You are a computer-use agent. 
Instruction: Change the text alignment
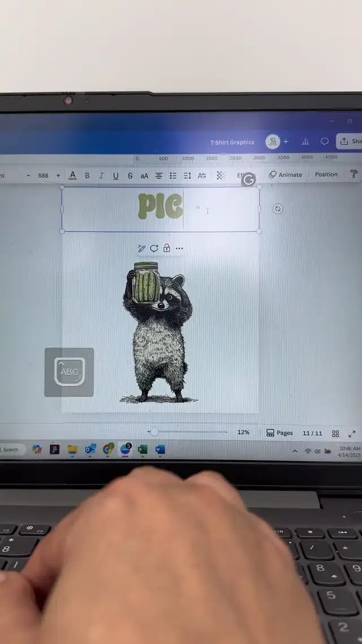[159, 176]
